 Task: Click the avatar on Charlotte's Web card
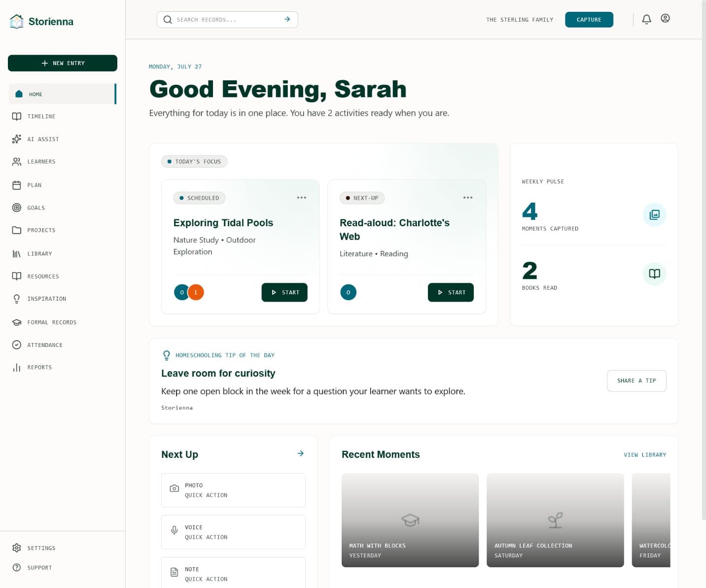(348, 292)
